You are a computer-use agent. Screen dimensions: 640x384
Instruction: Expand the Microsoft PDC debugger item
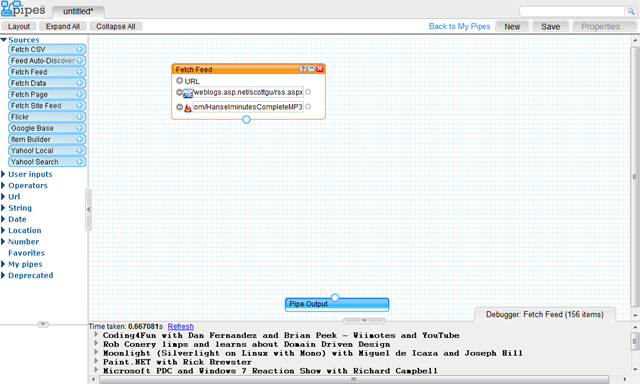point(96,370)
